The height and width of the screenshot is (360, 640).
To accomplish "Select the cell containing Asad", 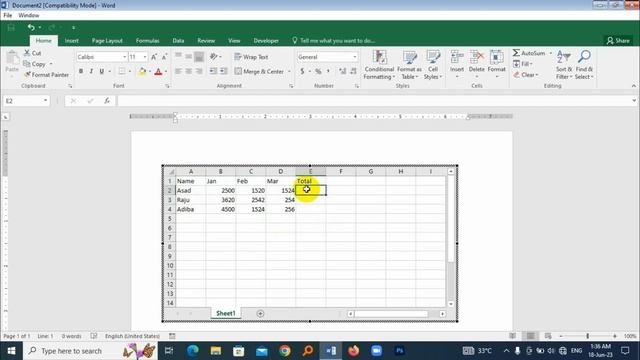I will point(191,190).
